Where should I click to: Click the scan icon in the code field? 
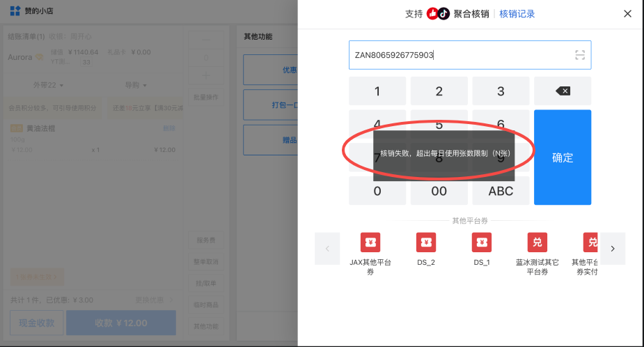579,56
